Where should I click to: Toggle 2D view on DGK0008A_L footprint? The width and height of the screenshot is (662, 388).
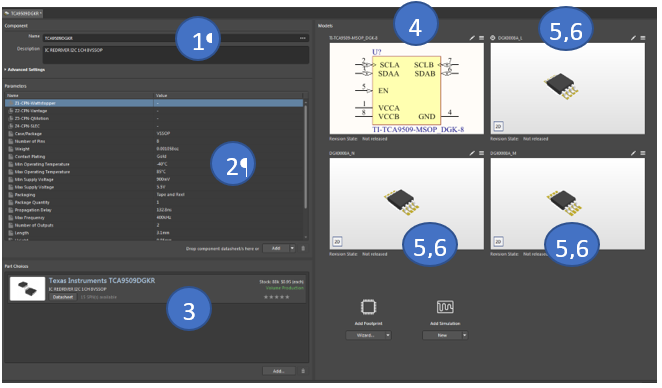point(498,126)
